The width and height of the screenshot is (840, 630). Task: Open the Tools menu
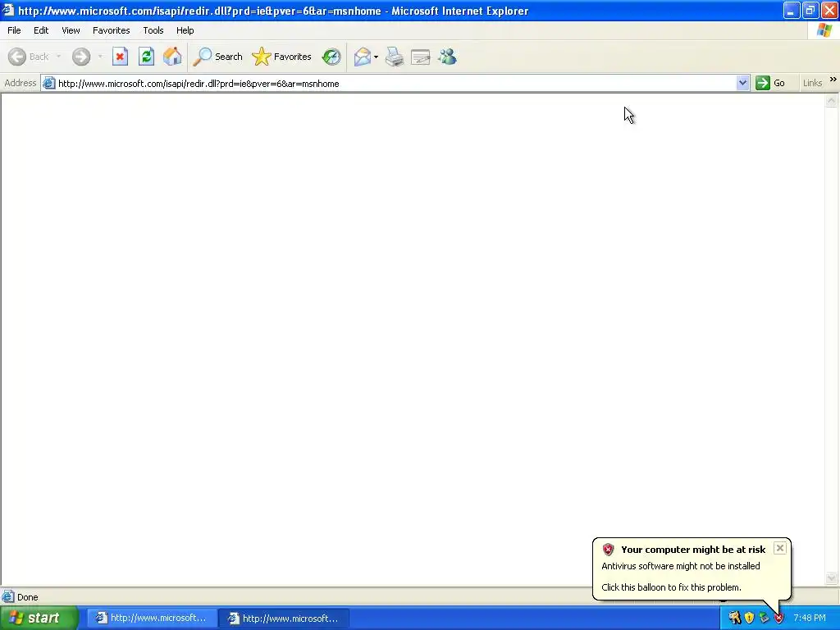click(153, 30)
